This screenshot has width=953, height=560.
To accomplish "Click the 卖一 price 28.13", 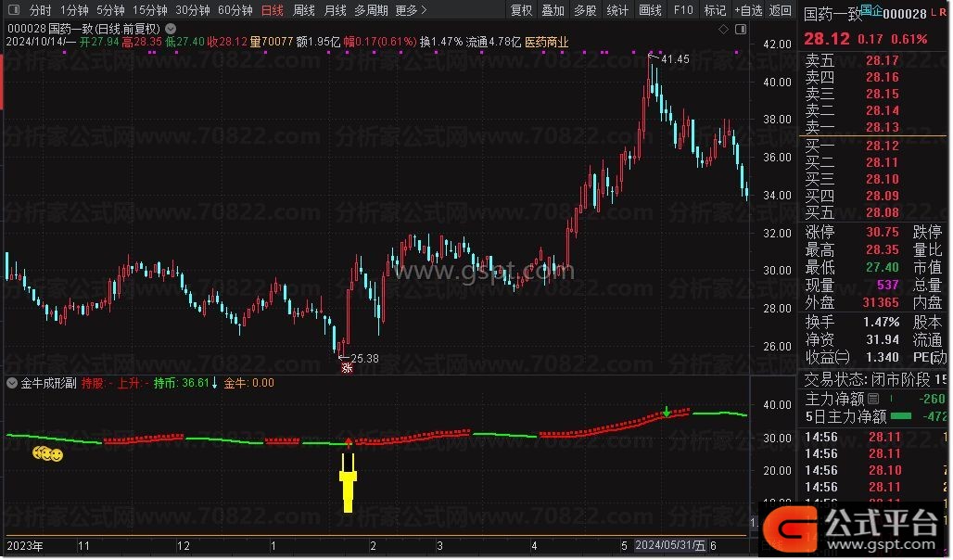I will 882,126.
